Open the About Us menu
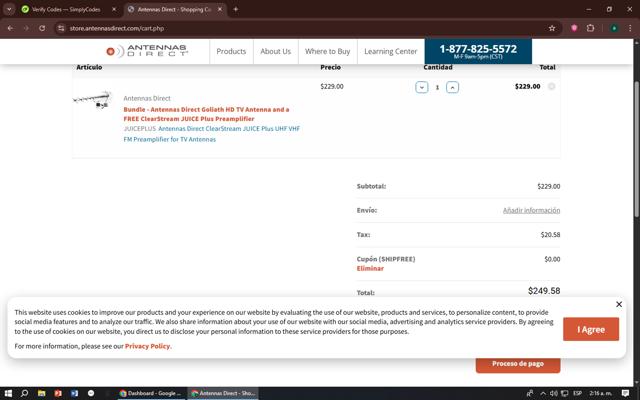The image size is (640, 400). point(276,51)
